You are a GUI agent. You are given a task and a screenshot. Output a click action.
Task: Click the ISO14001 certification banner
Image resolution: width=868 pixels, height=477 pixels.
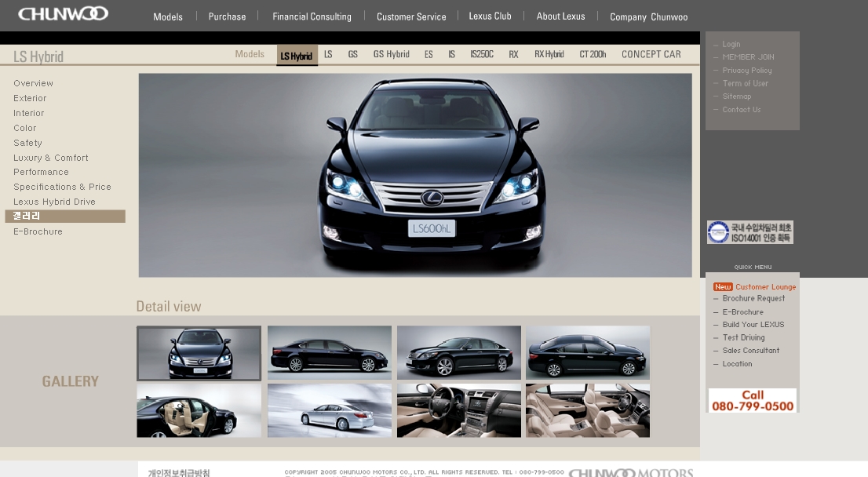coord(749,232)
